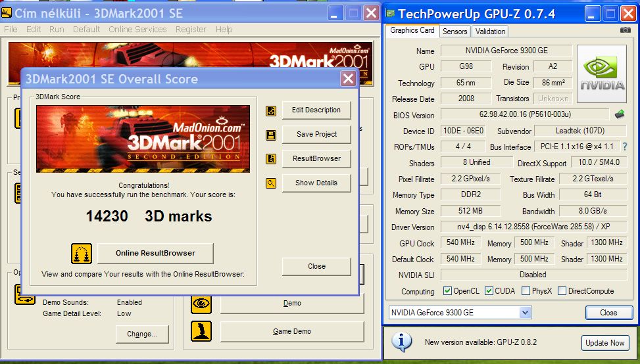Click the NVIDIA logo in GPU-Z
This screenshot has width=640, height=364.
pos(602,74)
